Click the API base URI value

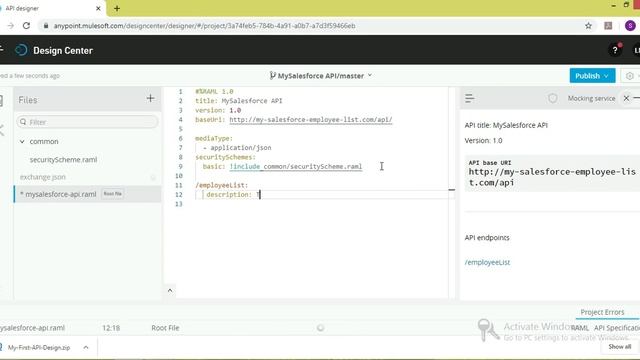[552, 177]
